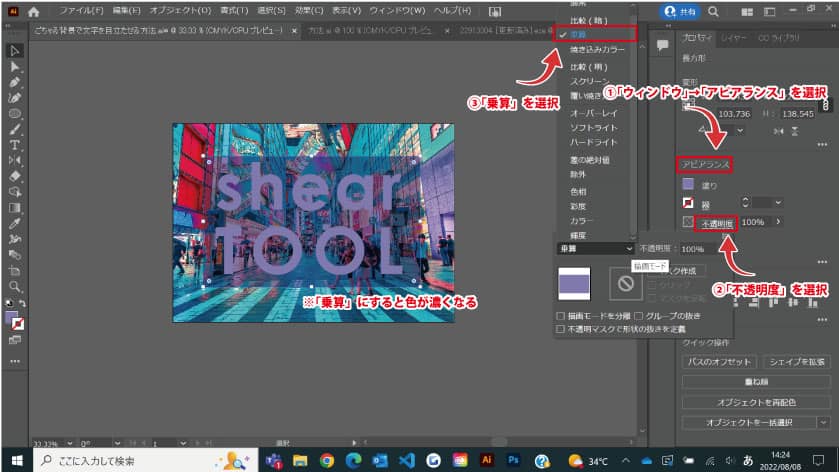Viewport: 839px width, 472px height.
Task: Show more Transform options
Action: pyautogui.click(x=822, y=144)
